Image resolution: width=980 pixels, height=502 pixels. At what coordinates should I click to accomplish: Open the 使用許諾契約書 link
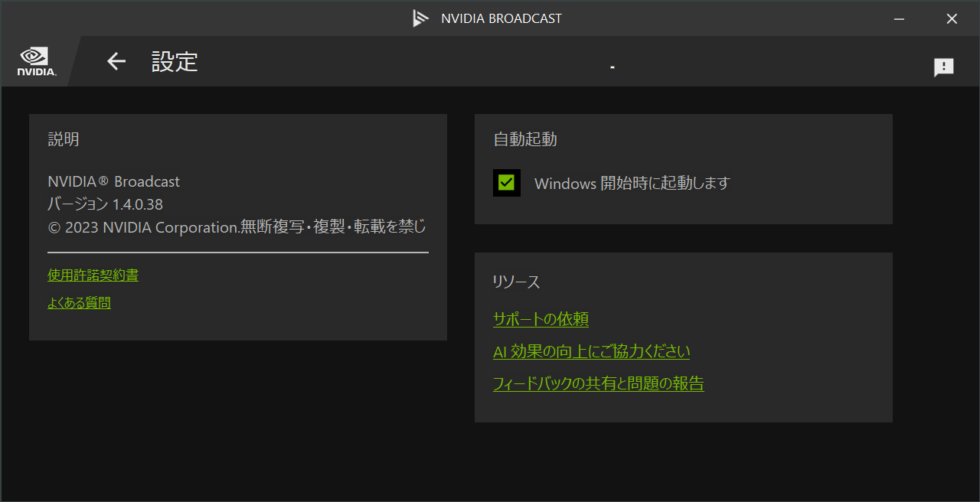(x=93, y=275)
